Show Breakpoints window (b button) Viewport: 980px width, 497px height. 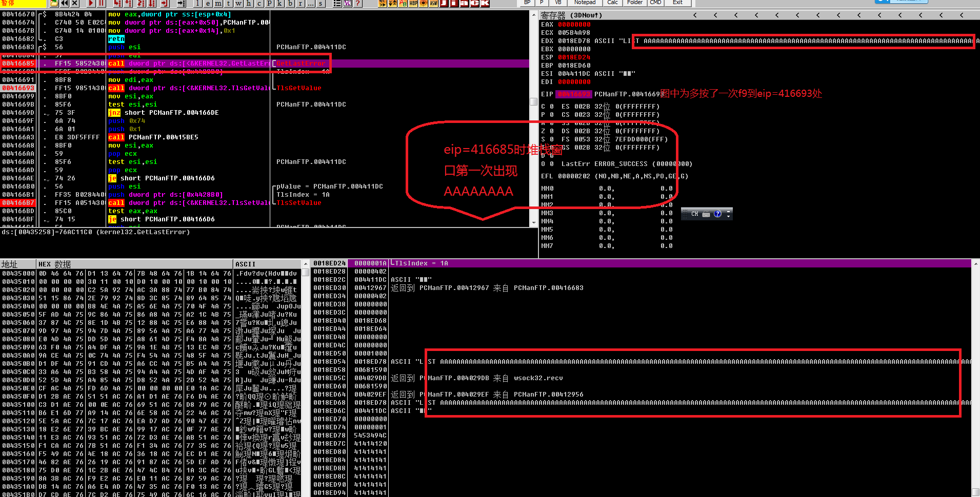pos(290,3)
